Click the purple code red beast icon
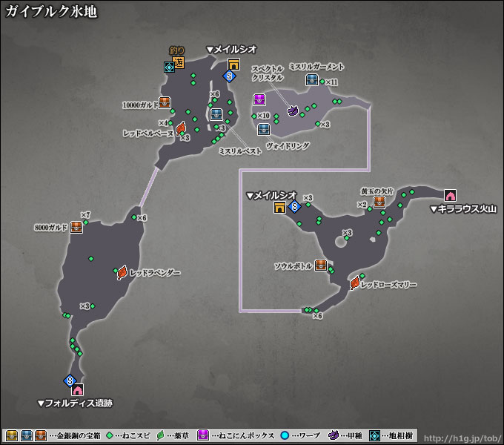This screenshot has height=445, width=504. pos(293,111)
